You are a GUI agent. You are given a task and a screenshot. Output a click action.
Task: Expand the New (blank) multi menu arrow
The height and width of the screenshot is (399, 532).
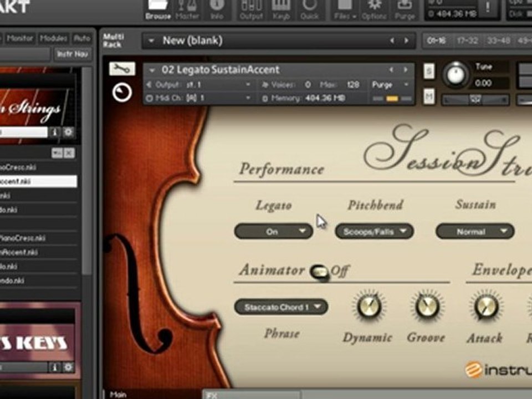point(151,40)
